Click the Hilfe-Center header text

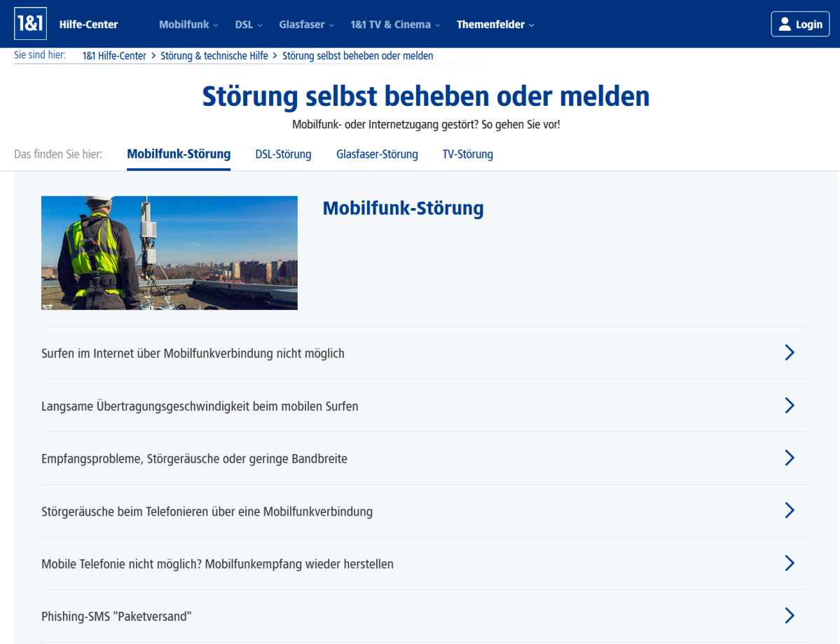pyautogui.click(x=88, y=23)
